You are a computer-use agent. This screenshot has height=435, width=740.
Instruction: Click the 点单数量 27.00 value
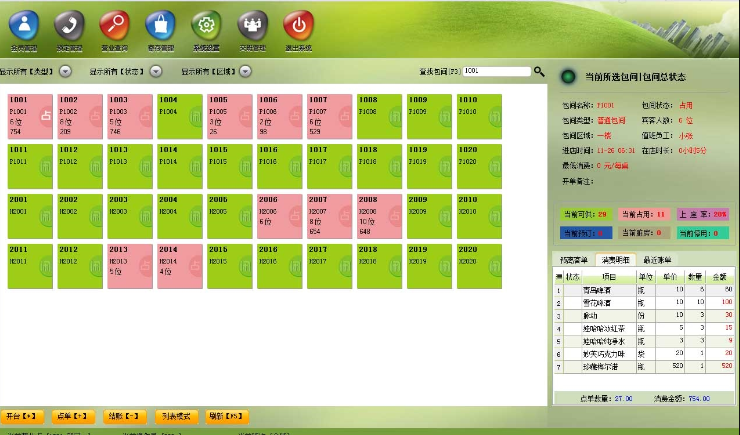pyautogui.click(x=623, y=399)
